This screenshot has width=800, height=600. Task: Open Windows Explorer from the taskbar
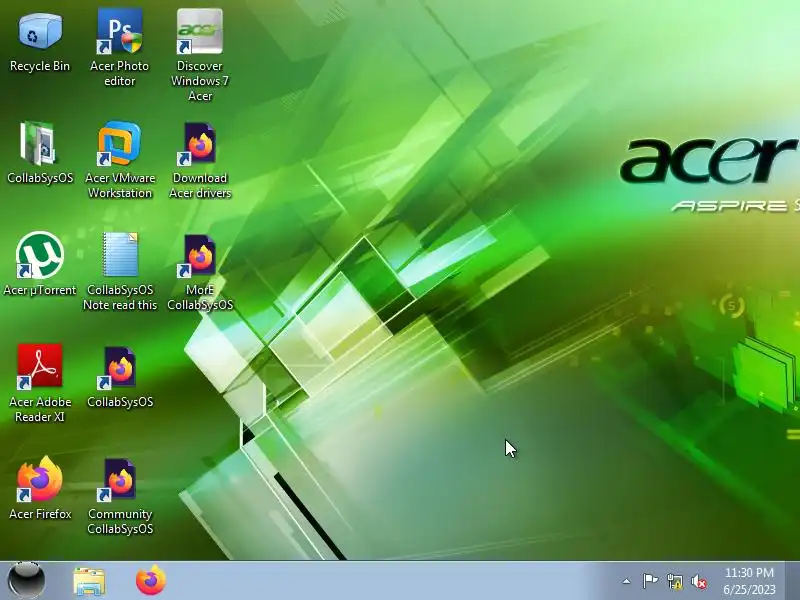[89, 581]
